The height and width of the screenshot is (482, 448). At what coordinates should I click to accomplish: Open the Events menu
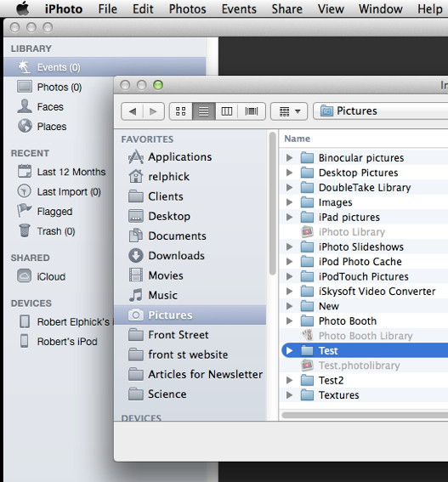(239, 9)
